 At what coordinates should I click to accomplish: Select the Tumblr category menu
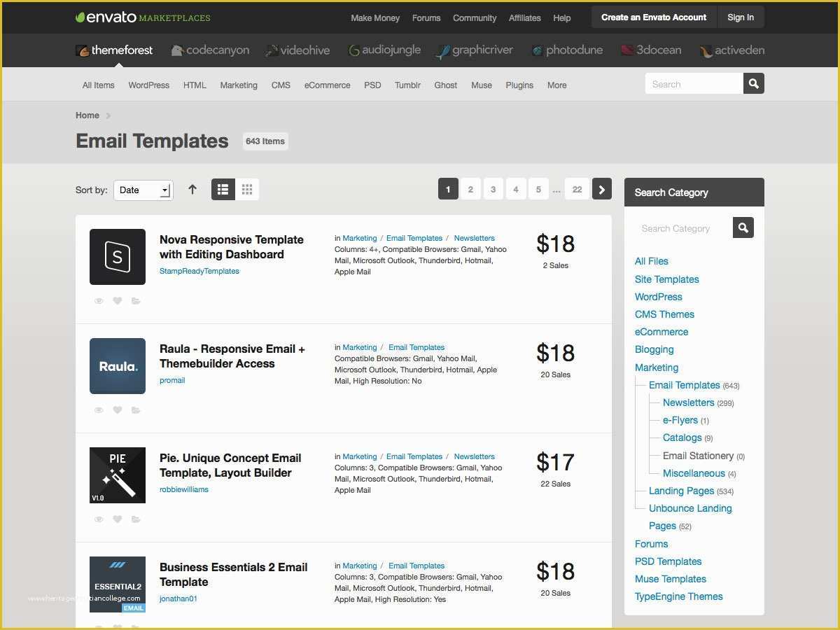(407, 85)
